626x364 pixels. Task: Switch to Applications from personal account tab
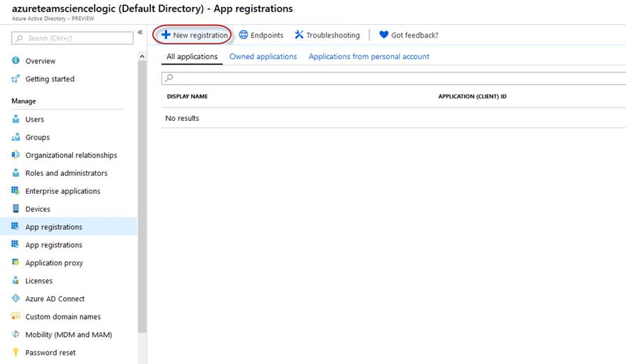[x=369, y=57]
